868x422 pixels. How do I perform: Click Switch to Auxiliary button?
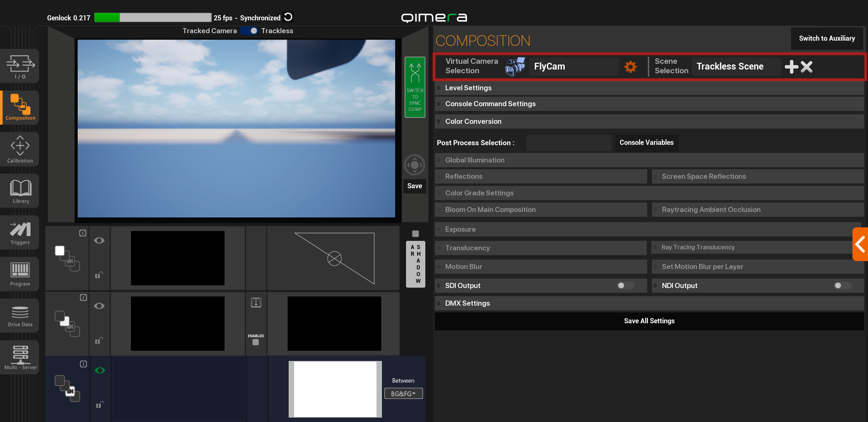[827, 38]
